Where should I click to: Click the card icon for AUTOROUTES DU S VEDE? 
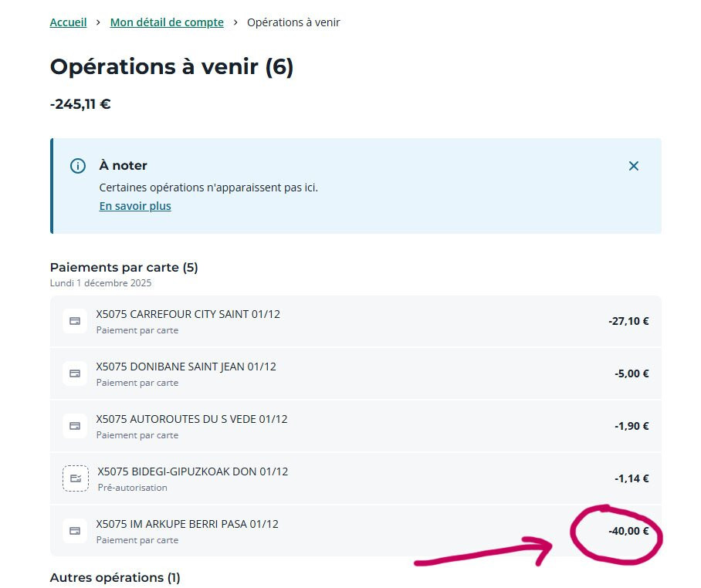(x=75, y=426)
